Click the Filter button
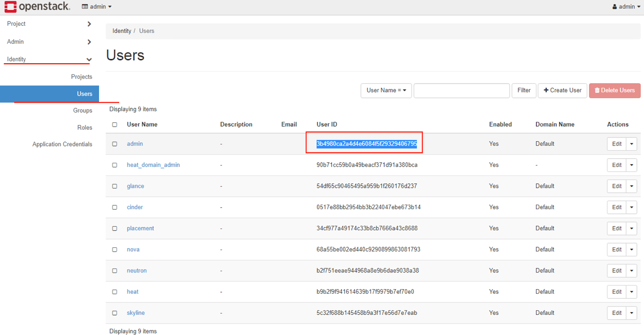This screenshot has width=644, height=335. (524, 91)
